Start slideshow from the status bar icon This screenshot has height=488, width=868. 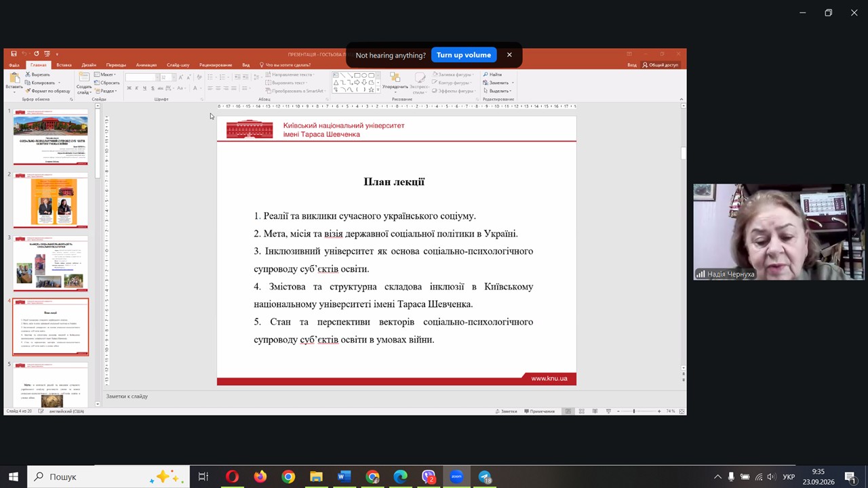pos(608,411)
